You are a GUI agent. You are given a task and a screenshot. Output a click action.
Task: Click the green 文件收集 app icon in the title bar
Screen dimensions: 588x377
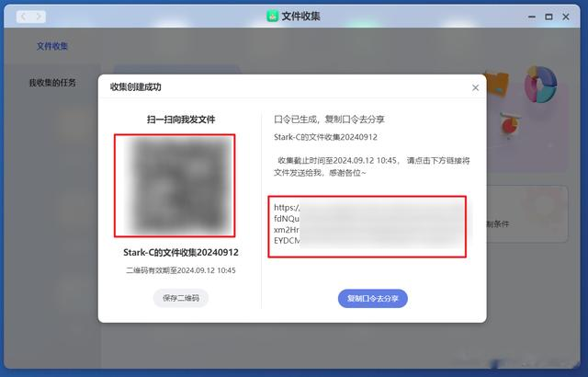[272, 17]
